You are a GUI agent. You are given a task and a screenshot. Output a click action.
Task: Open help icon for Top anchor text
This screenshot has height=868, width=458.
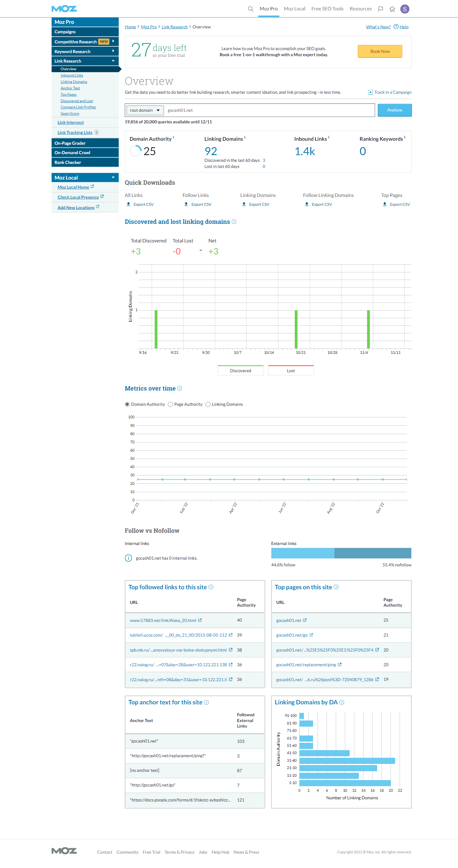207,702
